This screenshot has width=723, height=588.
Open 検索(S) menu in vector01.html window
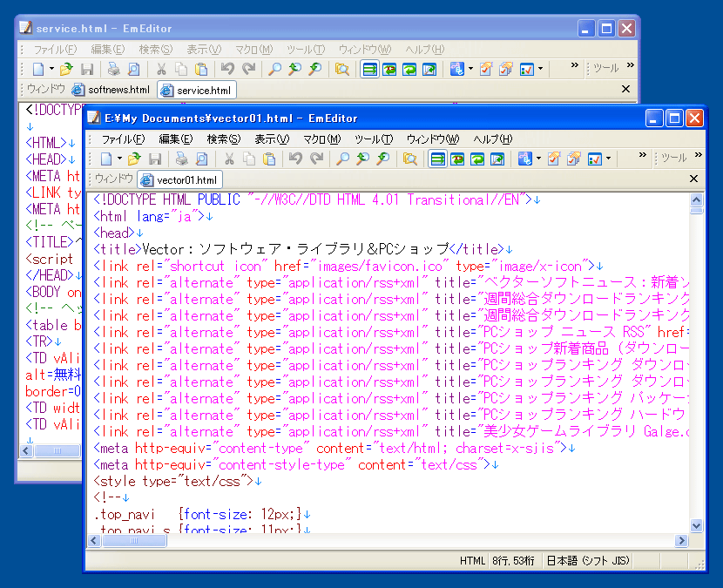224,139
